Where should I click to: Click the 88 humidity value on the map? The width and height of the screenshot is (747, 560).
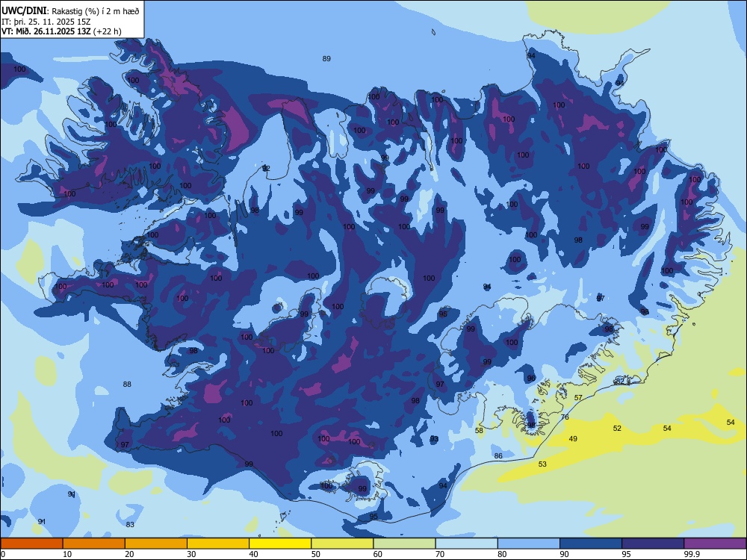[127, 385]
